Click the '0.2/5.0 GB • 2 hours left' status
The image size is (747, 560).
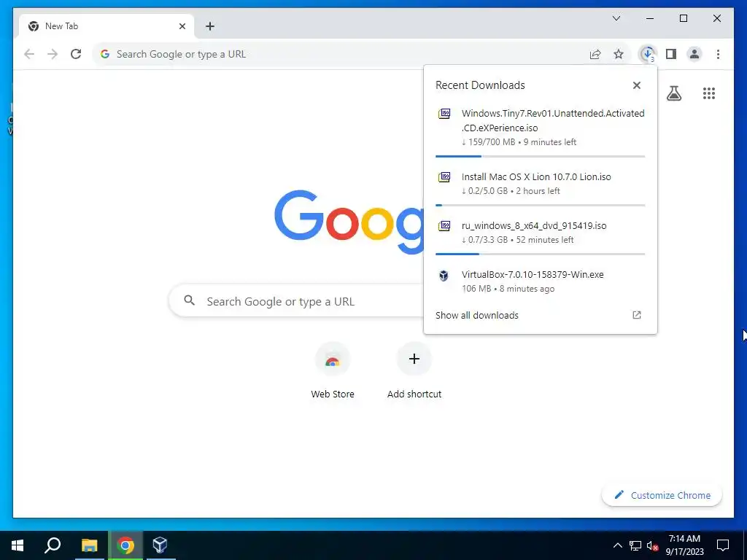(x=511, y=191)
